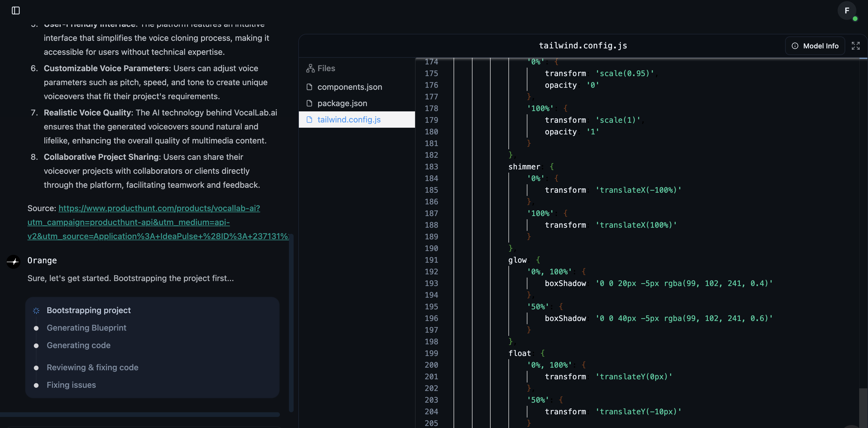This screenshot has width=868, height=428.
Task: Open components.json file
Action: coord(356,87)
